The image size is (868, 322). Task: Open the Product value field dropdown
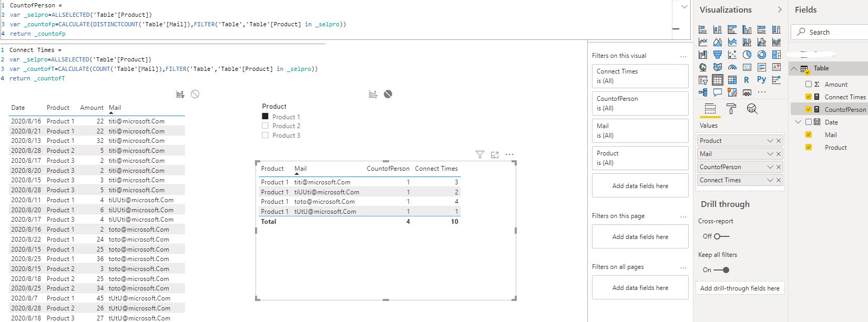tap(770, 141)
